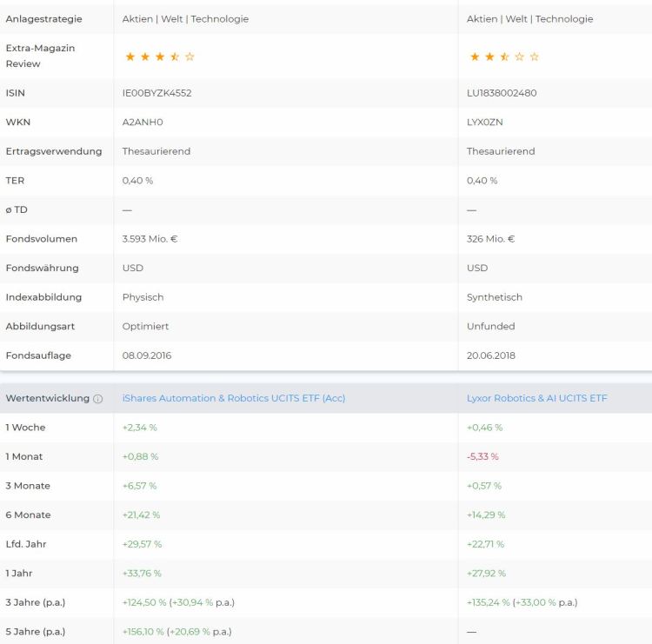Select the ISIN value LU1838002480
The height and width of the screenshot is (644, 652).
tap(502, 93)
